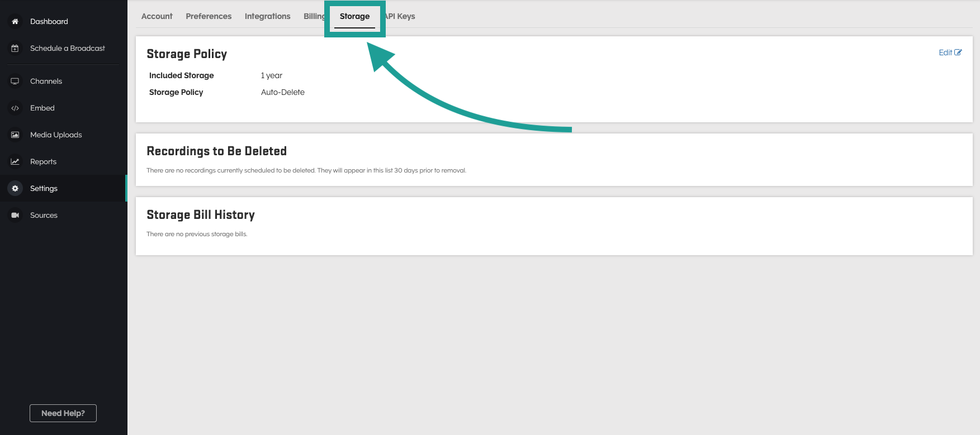Select the Billing tab
The width and height of the screenshot is (980, 435).
tap(314, 16)
